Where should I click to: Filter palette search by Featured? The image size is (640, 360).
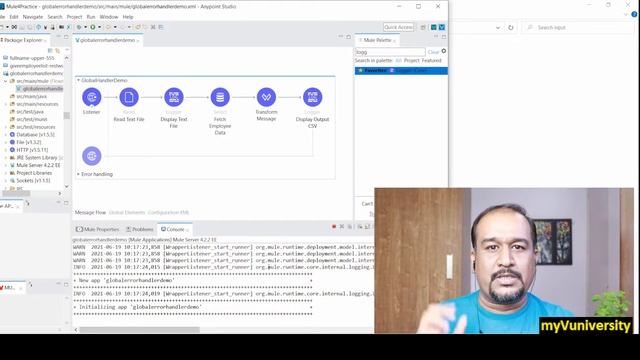[431, 60]
